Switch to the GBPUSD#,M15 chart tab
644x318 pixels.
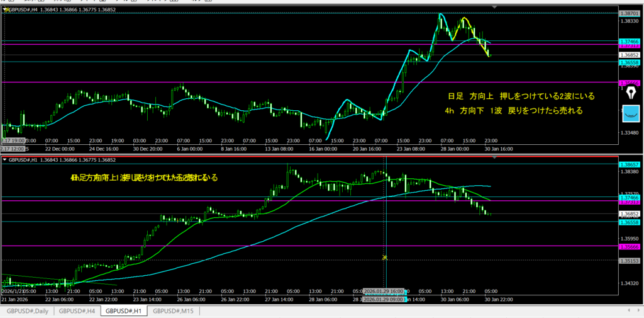coord(172,311)
